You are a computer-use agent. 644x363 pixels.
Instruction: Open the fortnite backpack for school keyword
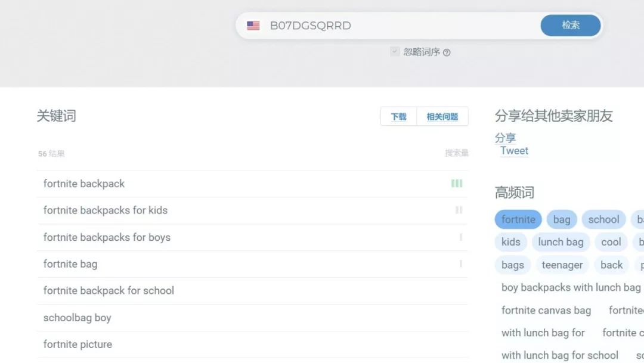coord(109,291)
